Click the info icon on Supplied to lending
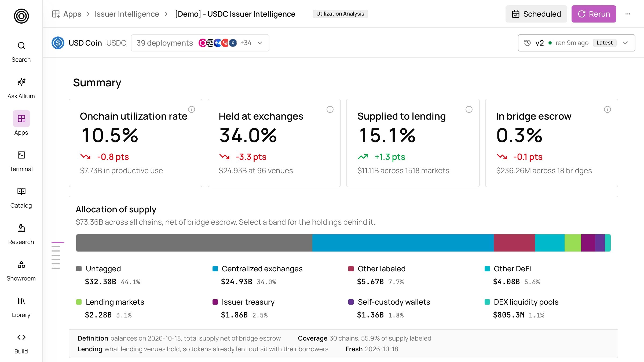 coord(469,109)
